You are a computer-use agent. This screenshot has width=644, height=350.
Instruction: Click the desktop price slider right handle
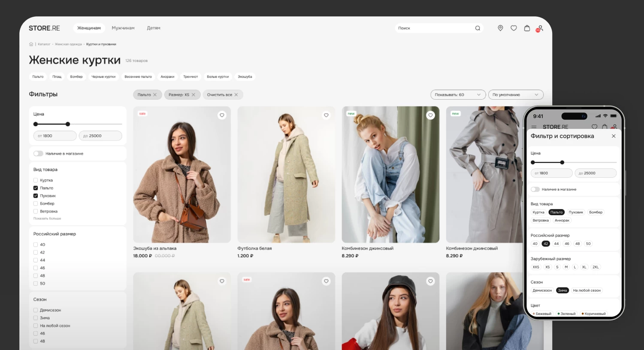(x=68, y=124)
